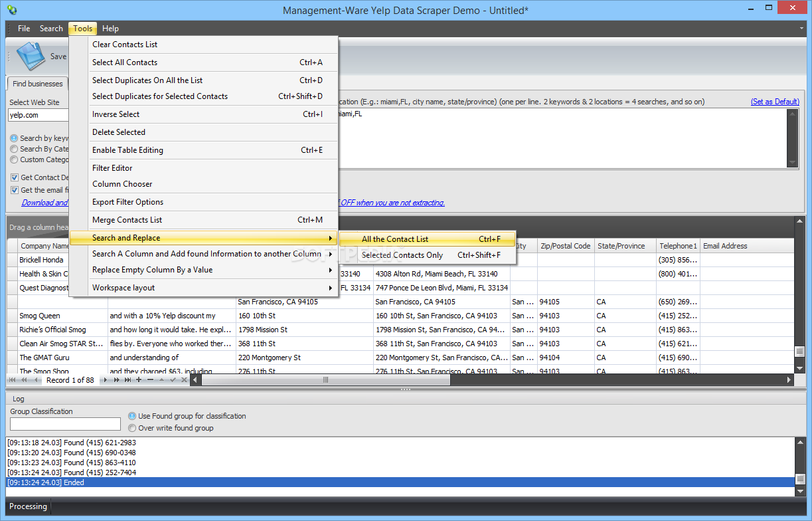Image resolution: width=812 pixels, height=521 pixels.
Task: Append a new record with plus icon
Action: coord(139,380)
